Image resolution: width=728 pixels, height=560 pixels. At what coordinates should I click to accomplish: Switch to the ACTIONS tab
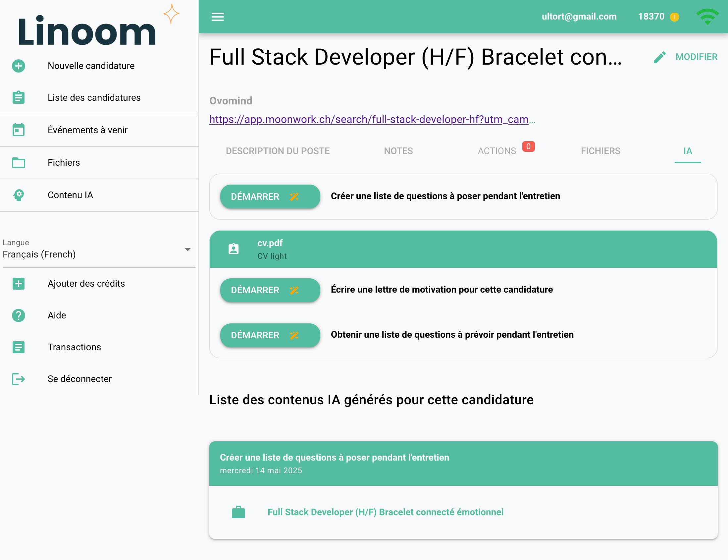coord(496,151)
